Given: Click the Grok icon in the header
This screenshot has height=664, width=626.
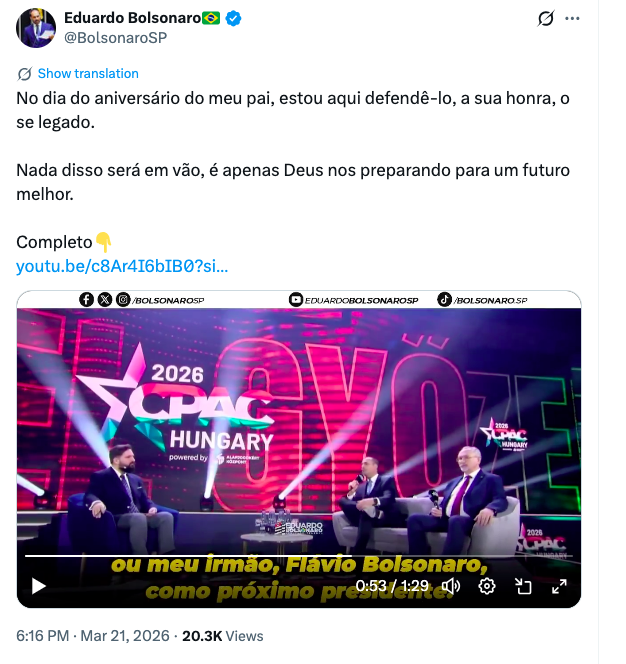Looking at the screenshot, I should 546,19.
